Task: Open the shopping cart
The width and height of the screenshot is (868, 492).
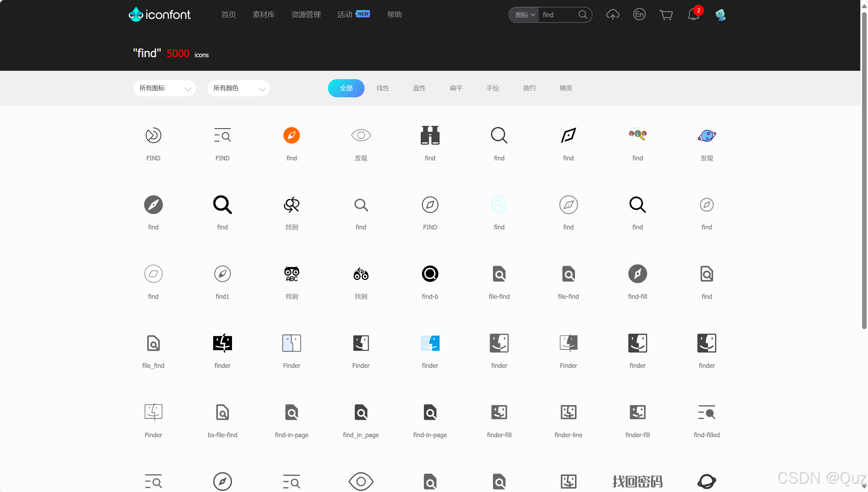Action: (666, 15)
